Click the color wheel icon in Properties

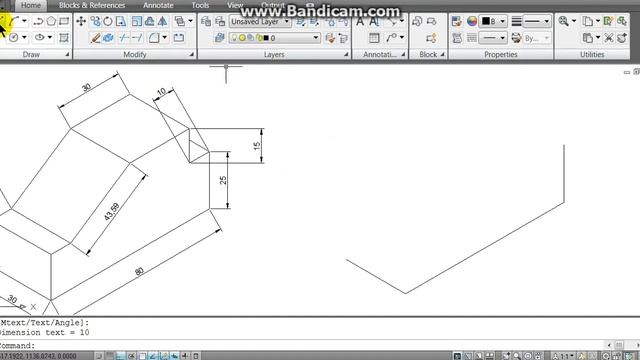tap(471, 21)
